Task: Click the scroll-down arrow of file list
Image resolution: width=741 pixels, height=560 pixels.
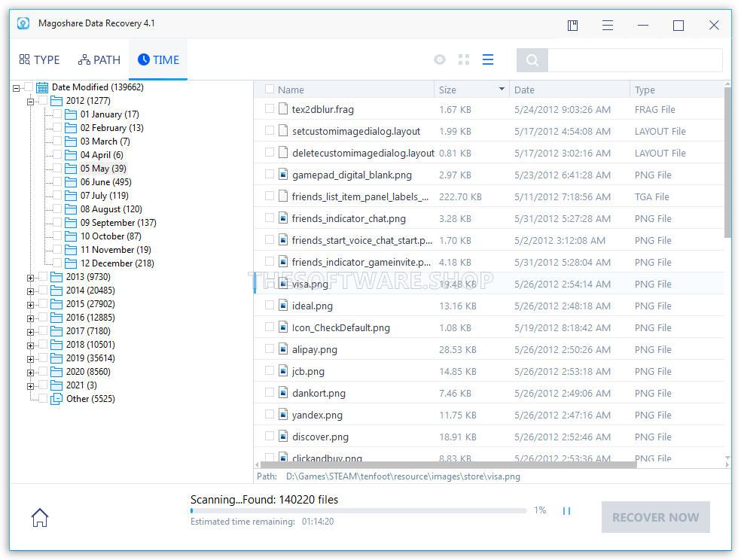Action: pyautogui.click(x=727, y=458)
